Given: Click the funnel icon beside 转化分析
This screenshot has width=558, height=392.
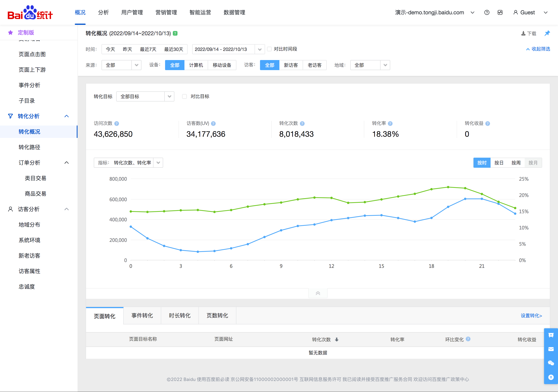Looking at the screenshot, I should pos(10,116).
